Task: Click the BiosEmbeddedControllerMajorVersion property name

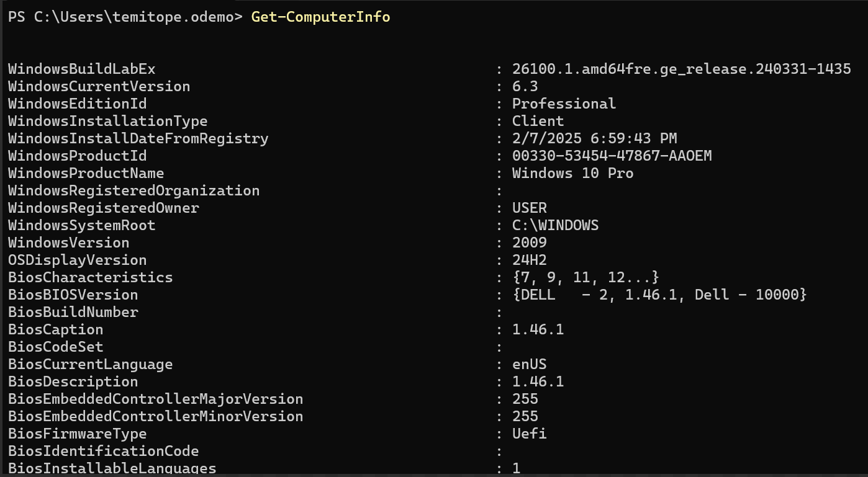Action: (x=155, y=399)
